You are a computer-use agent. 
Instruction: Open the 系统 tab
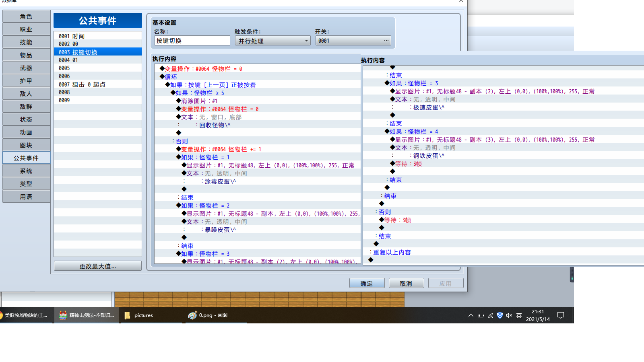26,171
